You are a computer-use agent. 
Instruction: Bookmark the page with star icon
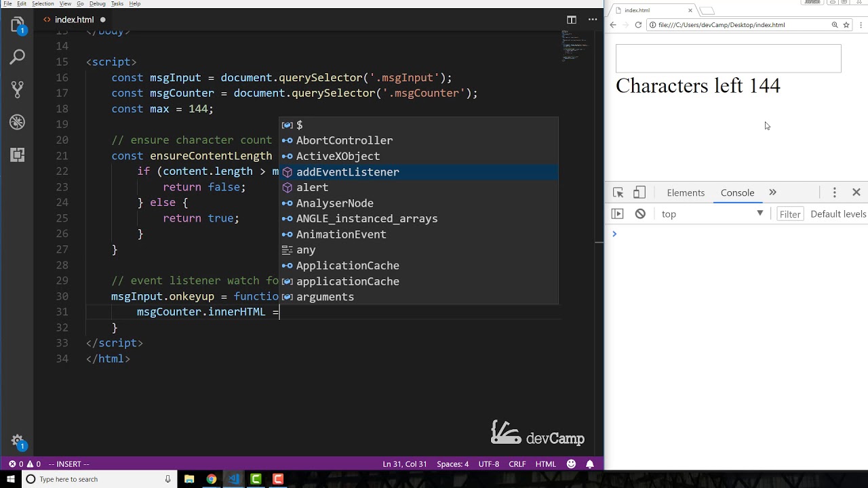(846, 25)
